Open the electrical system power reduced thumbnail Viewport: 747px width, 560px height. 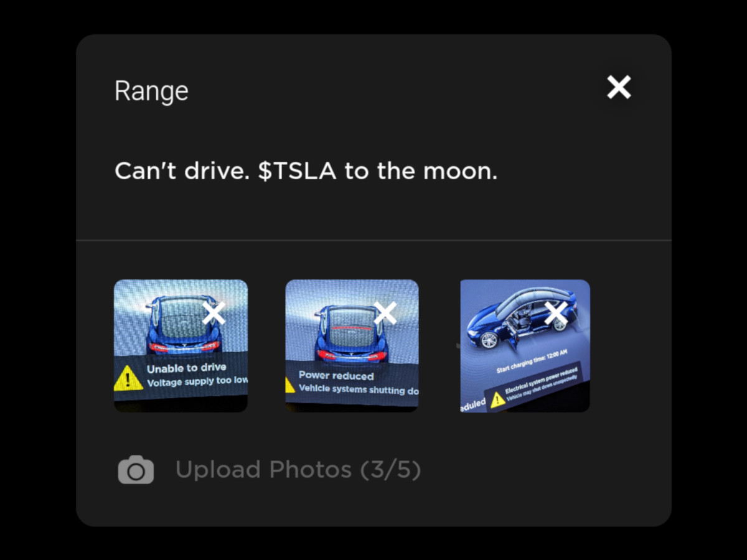[x=525, y=346]
